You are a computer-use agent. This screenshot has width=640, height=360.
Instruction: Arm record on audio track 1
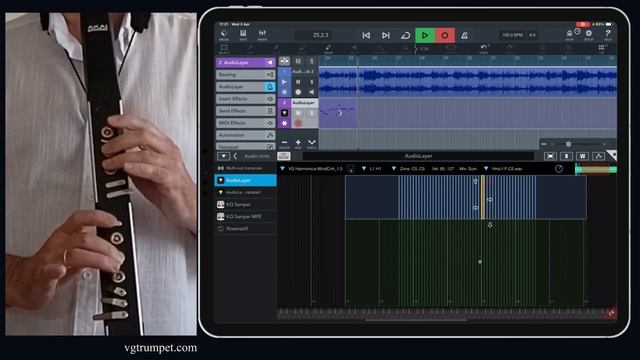pyautogui.click(x=298, y=92)
